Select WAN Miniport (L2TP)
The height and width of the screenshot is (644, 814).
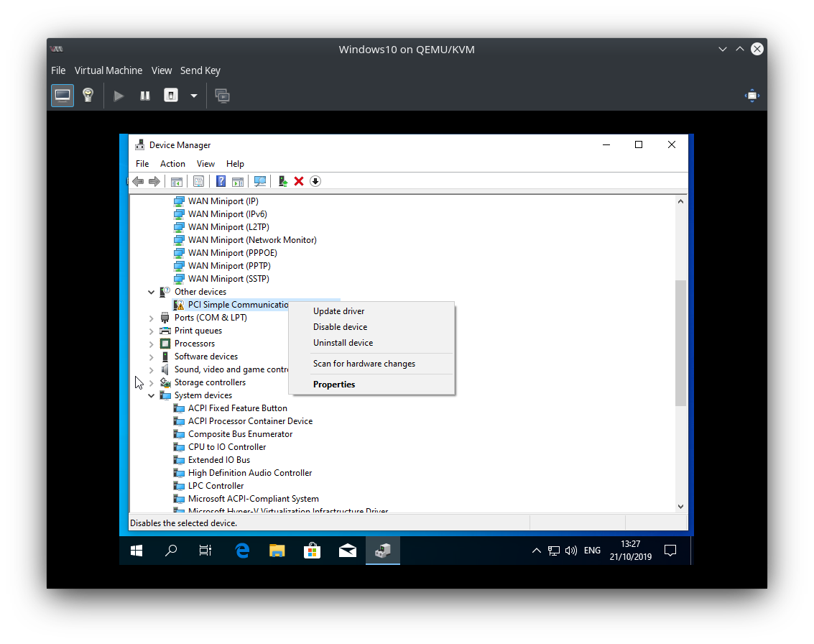pyautogui.click(x=228, y=227)
